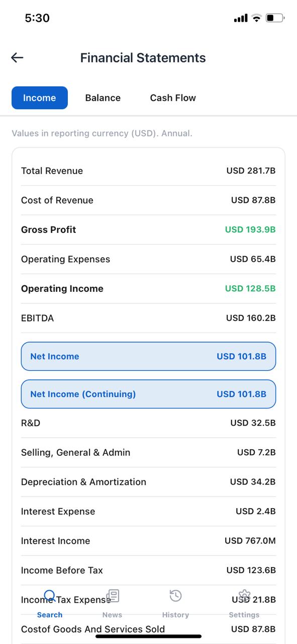Select the Gross Profit row
The image size is (297, 644).
148,229
